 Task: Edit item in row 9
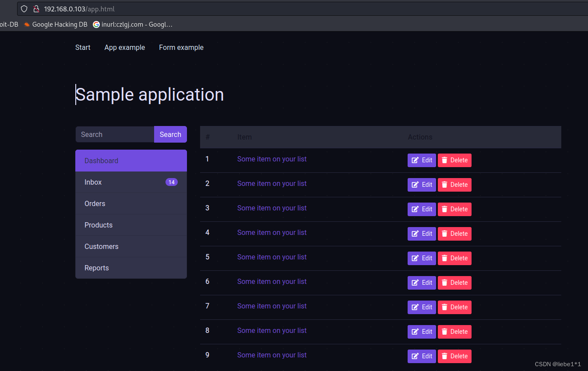422,356
